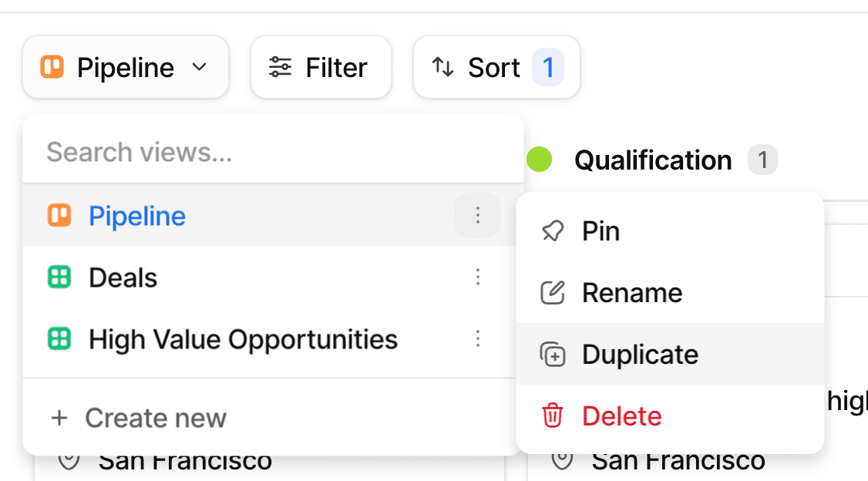Click the orange Pipeline kanban icon in list
The image size is (868, 481).
59,216
